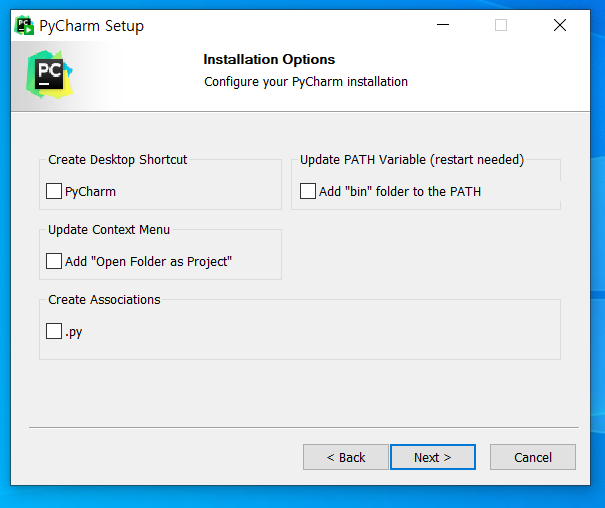Minimize the PyCharm Setup window
605x508 pixels.
click(x=443, y=25)
